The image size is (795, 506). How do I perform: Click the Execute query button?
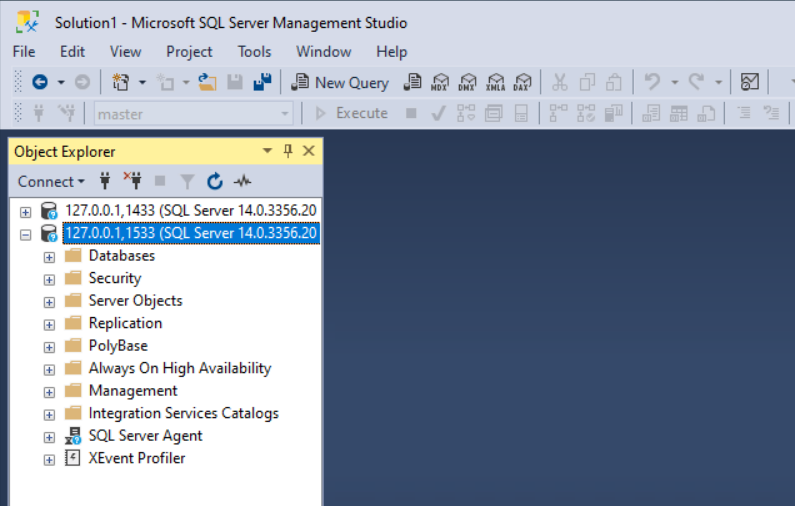(x=351, y=113)
